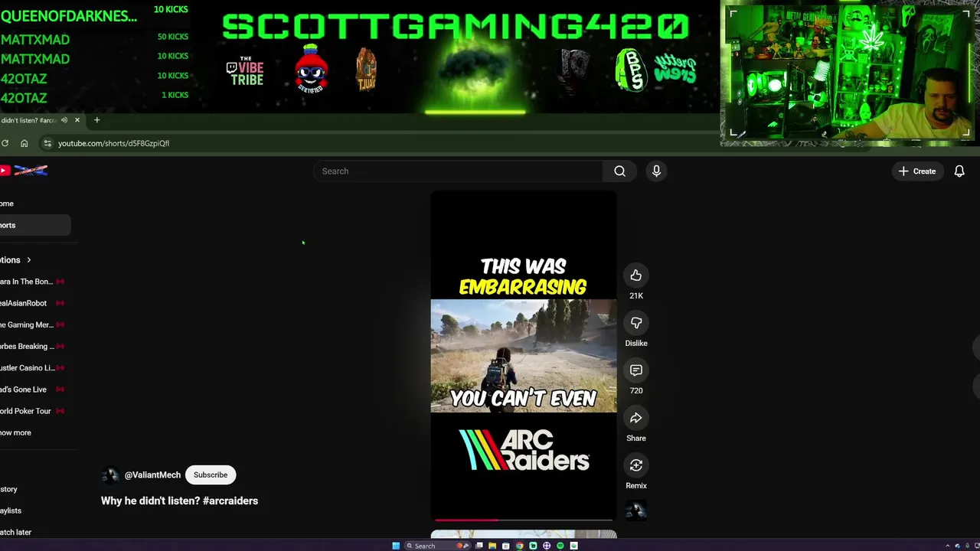Open the Remix option
Image resolution: width=980 pixels, height=551 pixels.
pos(635,465)
